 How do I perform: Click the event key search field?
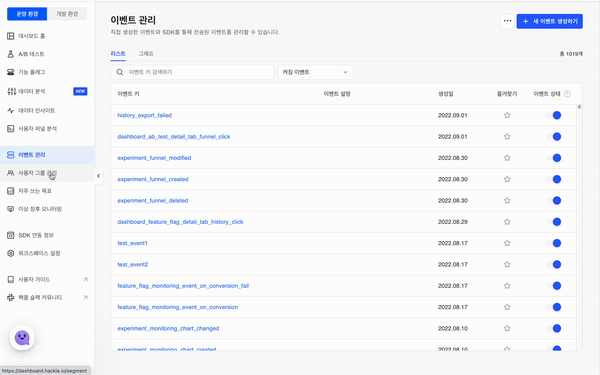point(192,72)
